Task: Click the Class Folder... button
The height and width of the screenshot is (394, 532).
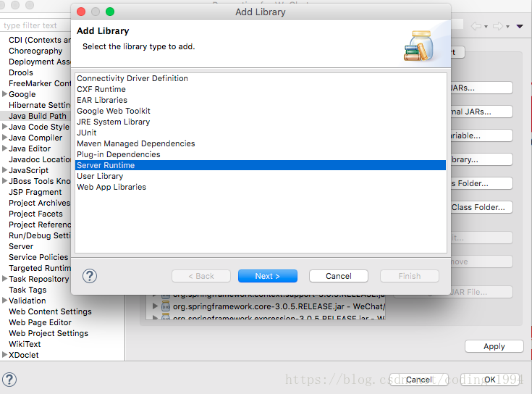Action: coord(481,207)
